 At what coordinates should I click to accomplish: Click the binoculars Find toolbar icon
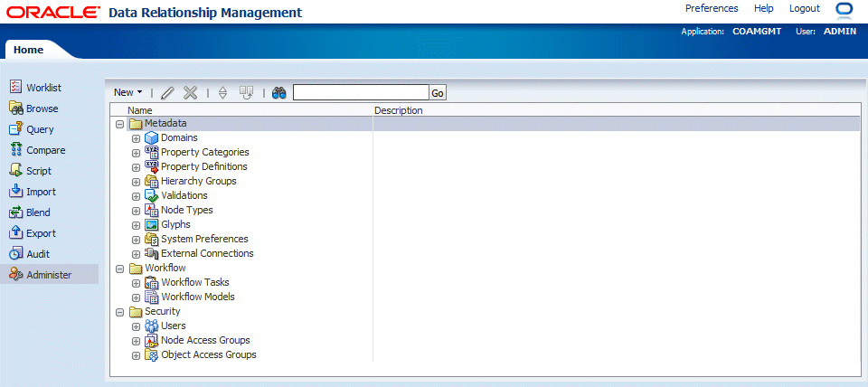279,93
